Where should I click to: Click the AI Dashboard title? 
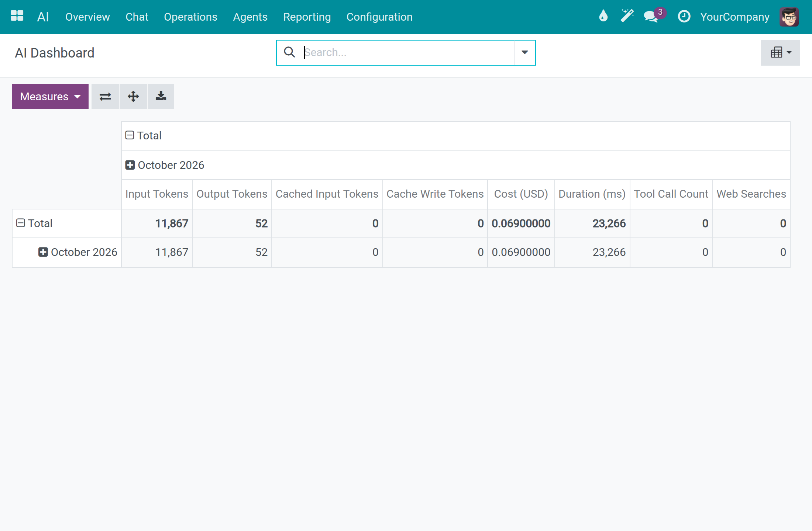tap(55, 53)
